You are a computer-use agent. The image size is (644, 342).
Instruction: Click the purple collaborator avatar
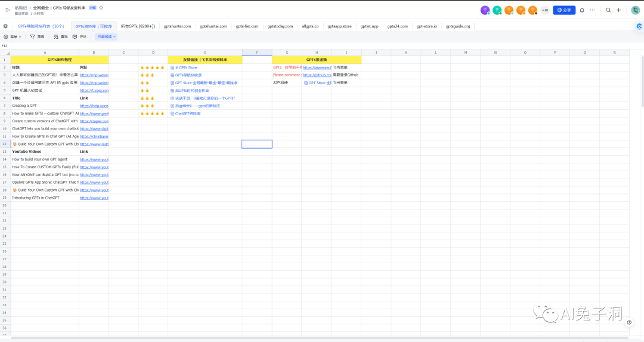click(x=485, y=10)
